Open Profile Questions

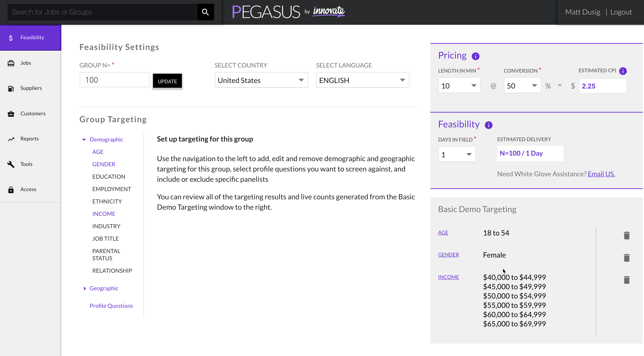[111, 306]
